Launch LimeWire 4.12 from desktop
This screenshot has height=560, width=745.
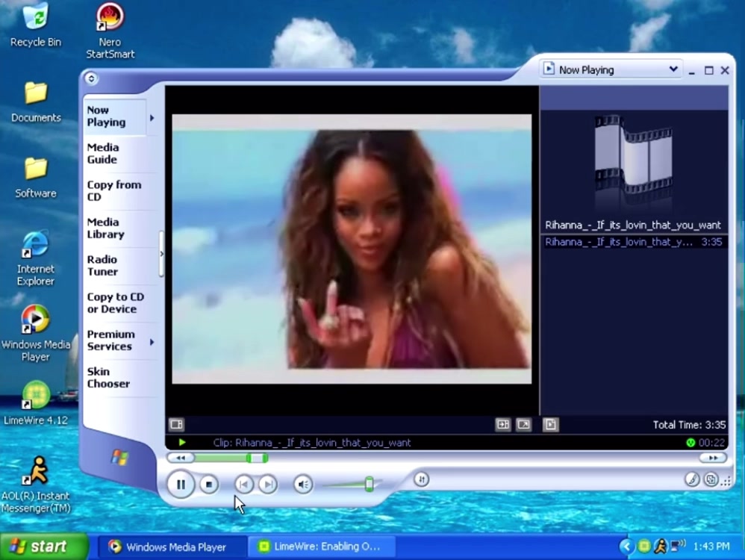(x=36, y=403)
